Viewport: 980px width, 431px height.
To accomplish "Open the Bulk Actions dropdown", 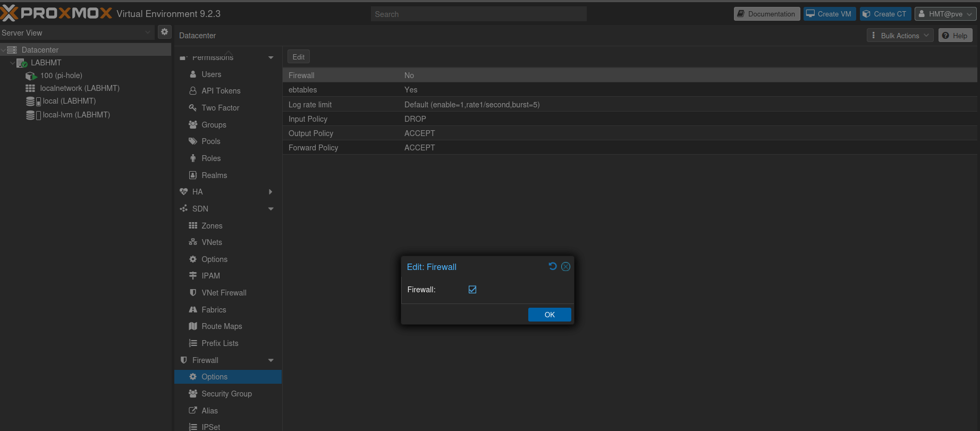I will click(900, 36).
